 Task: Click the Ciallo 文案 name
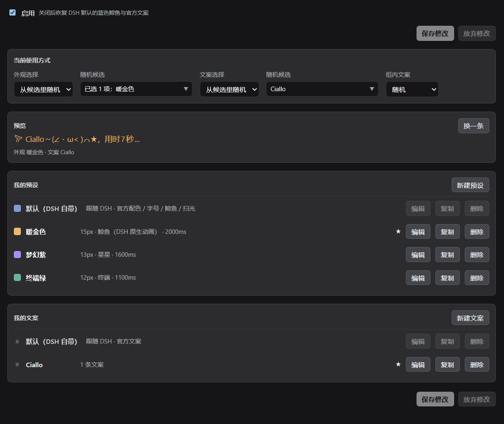coord(34,365)
